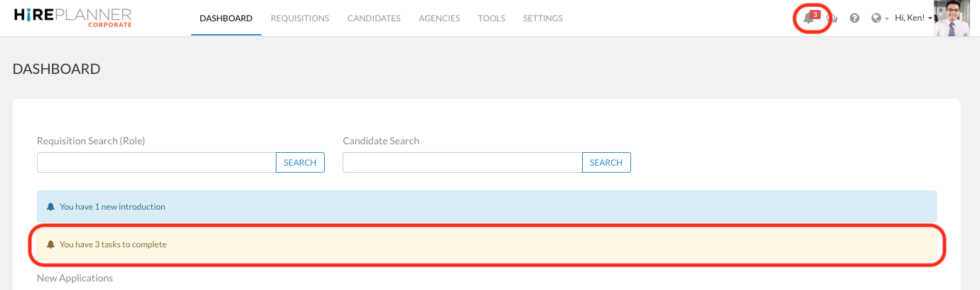Open the Requisitions menu
This screenshot has width=980, height=290.
pos(300,18)
